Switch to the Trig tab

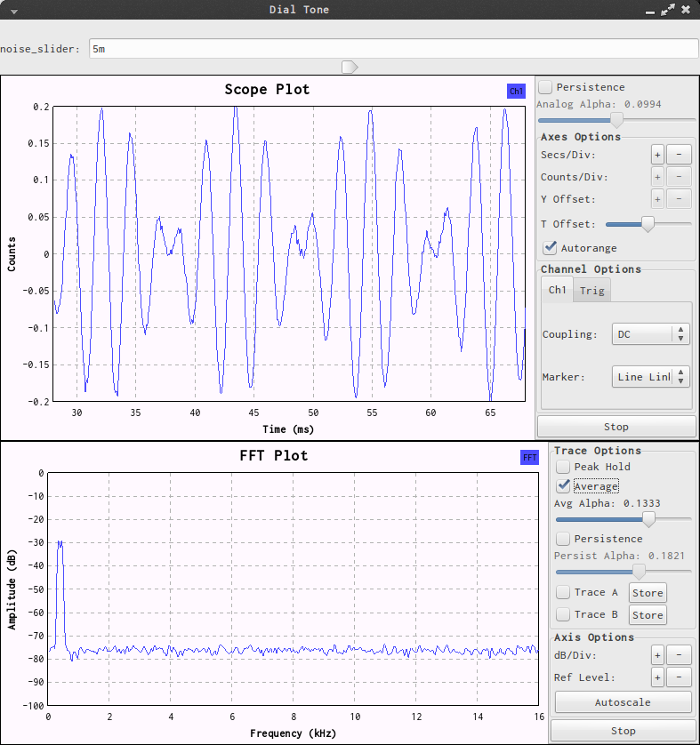[x=591, y=291]
